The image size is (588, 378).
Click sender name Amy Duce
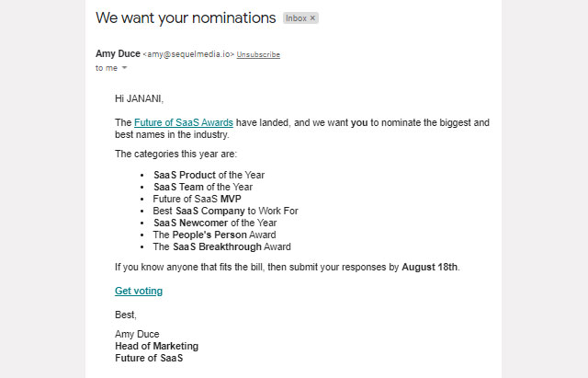[x=118, y=54]
